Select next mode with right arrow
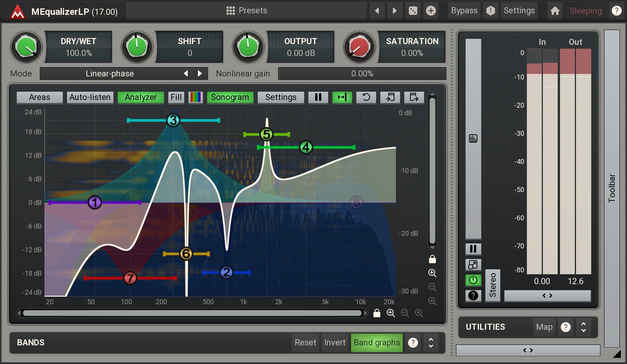 point(200,73)
